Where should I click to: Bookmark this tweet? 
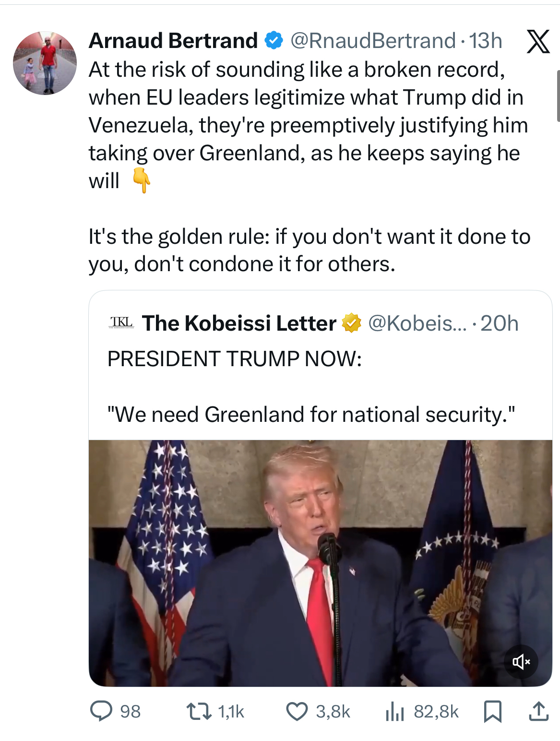click(492, 711)
